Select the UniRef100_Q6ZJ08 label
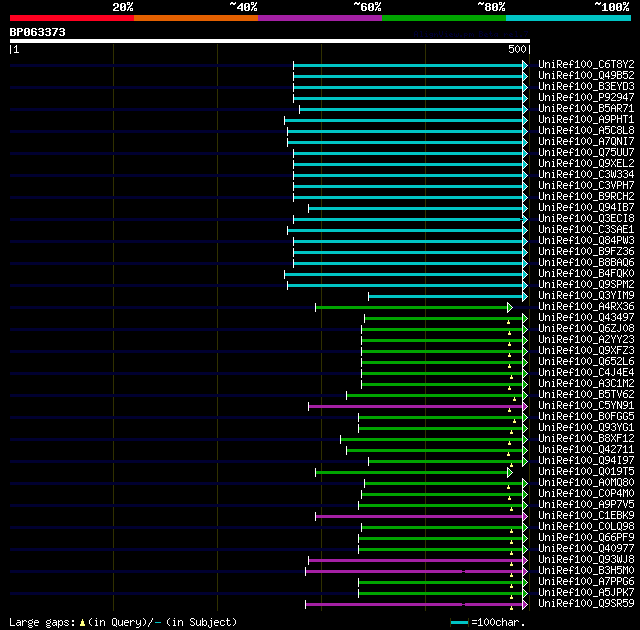Screen dimensions: 640x630 coord(586,329)
